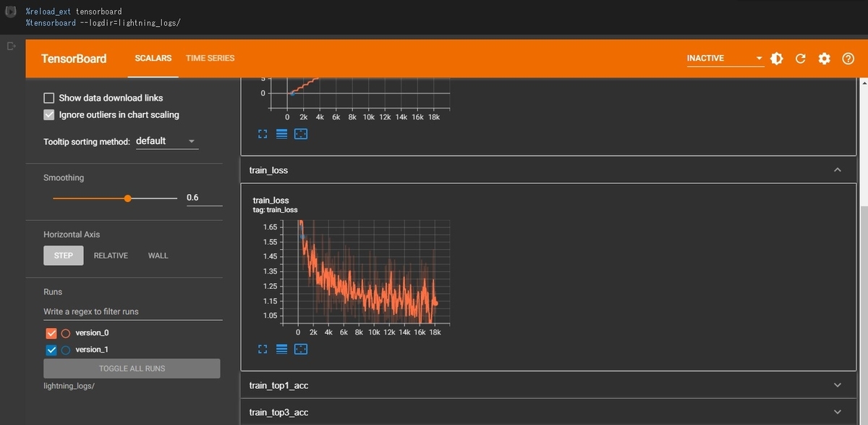Select only version_0 run radio circle
This screenshot has height=425, width=868.
pyautogui.click(x=66, y=333)
